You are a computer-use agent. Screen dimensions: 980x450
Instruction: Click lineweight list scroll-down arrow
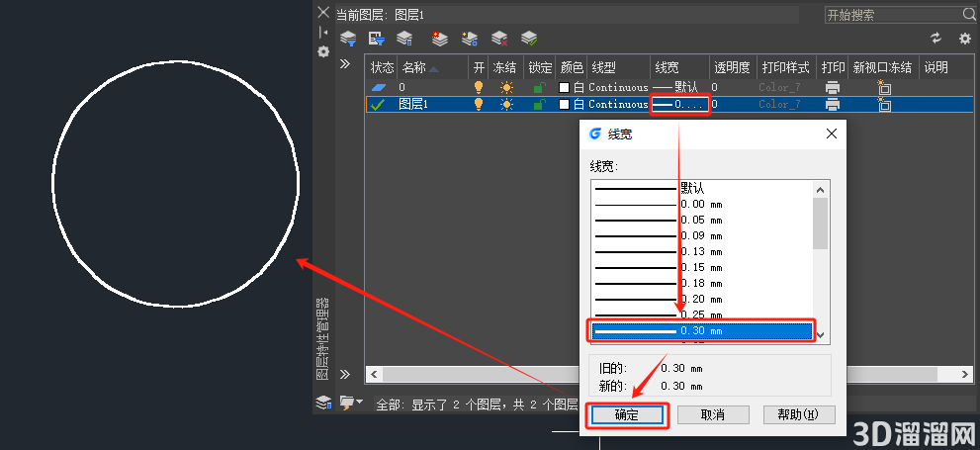(x=821, y=335)
